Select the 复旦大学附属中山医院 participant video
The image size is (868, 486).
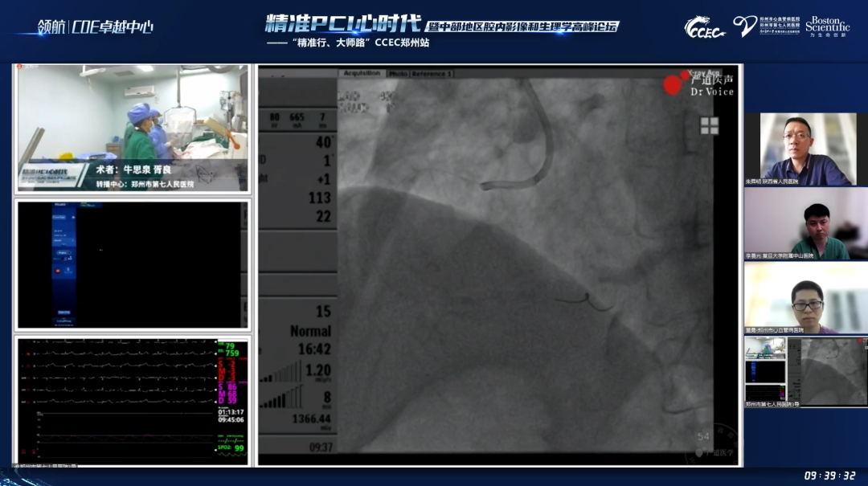click(x=806, y=223)
